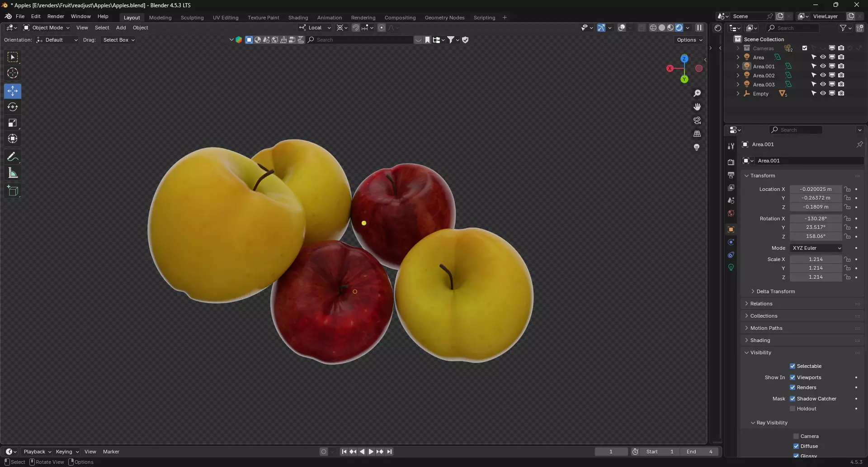Open the World properties tab
The width and height of the screenshot is (868, 467).
(x=731, y=213)
